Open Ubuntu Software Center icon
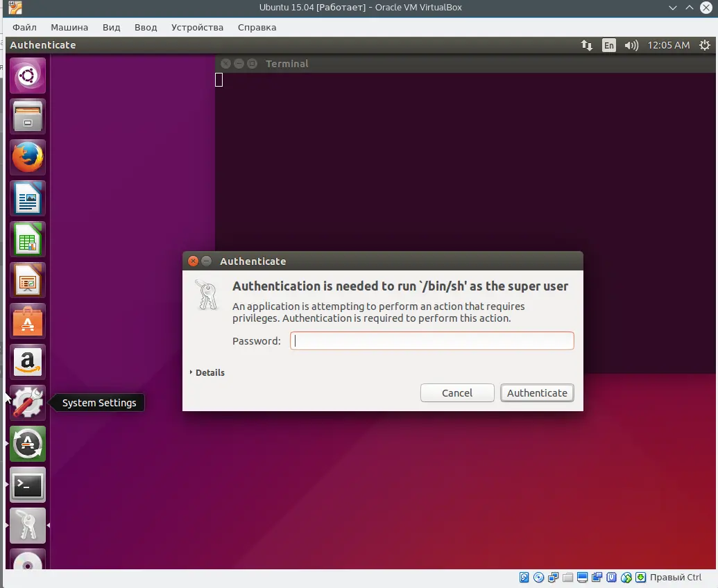This screenshot has height=588, width=718. 28,321
